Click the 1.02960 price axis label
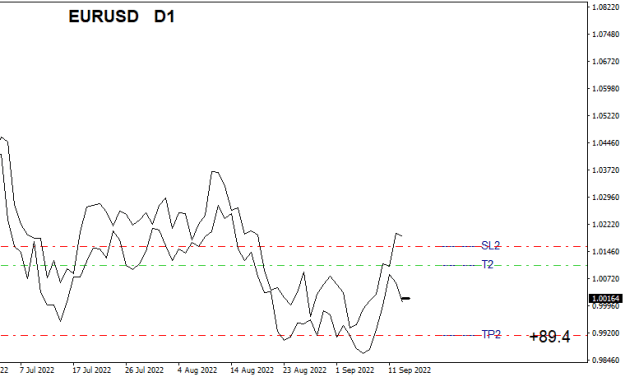This screenshot has height=377, width=625. tap(606, 197)
